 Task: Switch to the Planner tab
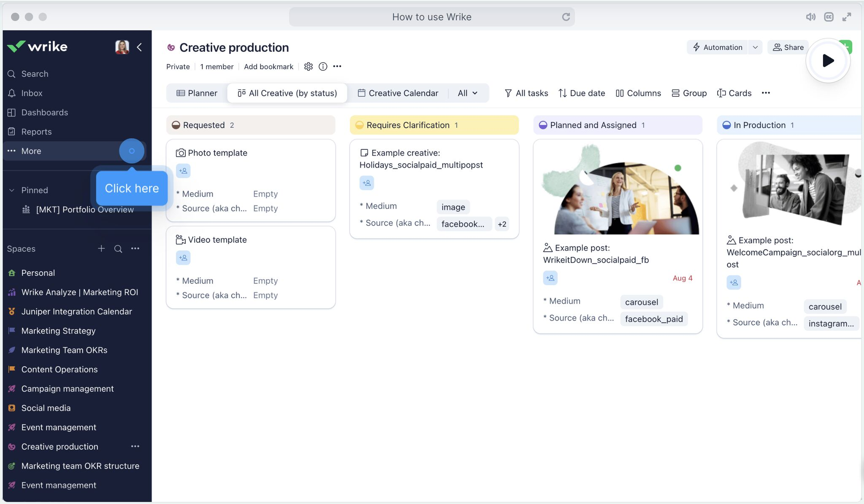pyautogui.click(x=197, y=93)
